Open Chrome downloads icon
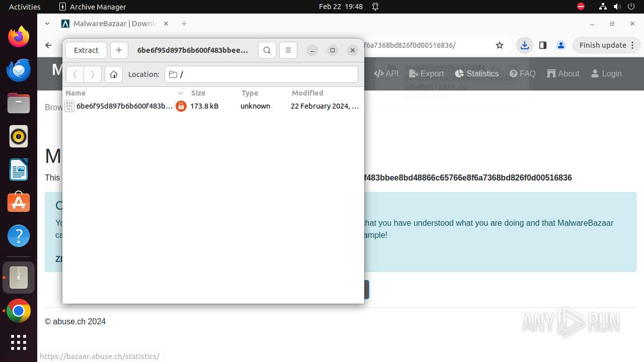This screenshot has height=362, width=644. point(525,45)
